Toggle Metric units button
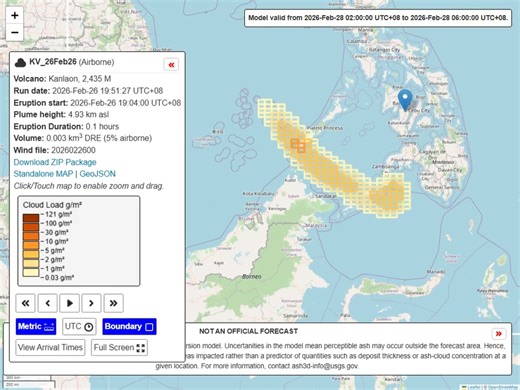The image size is (520, 390). coord(36,326)
